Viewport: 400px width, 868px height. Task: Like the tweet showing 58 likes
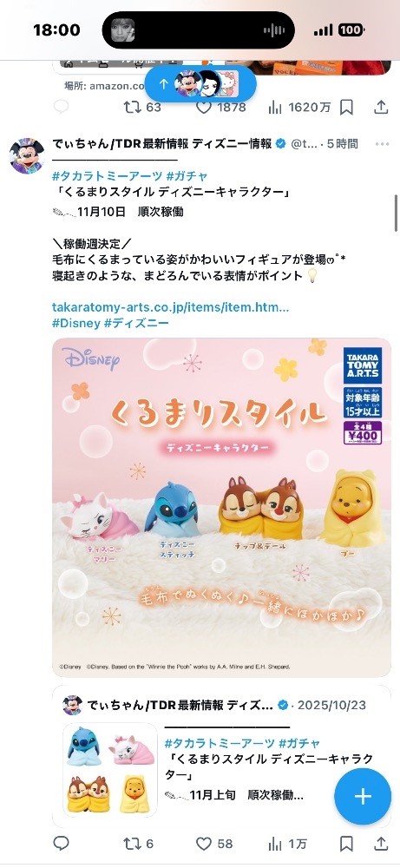pos(214,844)
